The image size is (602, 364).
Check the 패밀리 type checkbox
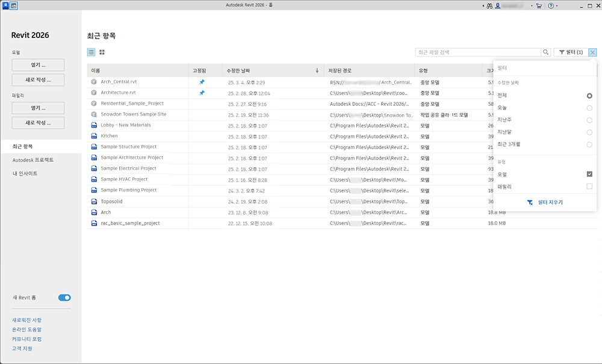[589, 187]
